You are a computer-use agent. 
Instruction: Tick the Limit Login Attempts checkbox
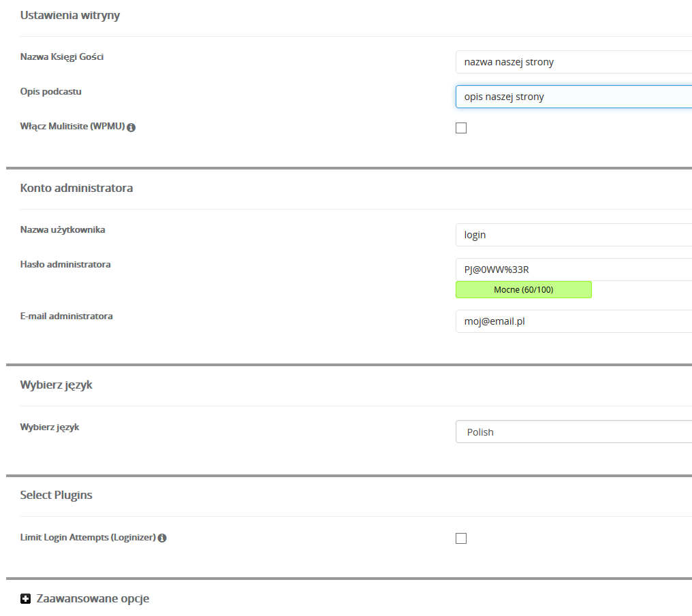point(461,538)
